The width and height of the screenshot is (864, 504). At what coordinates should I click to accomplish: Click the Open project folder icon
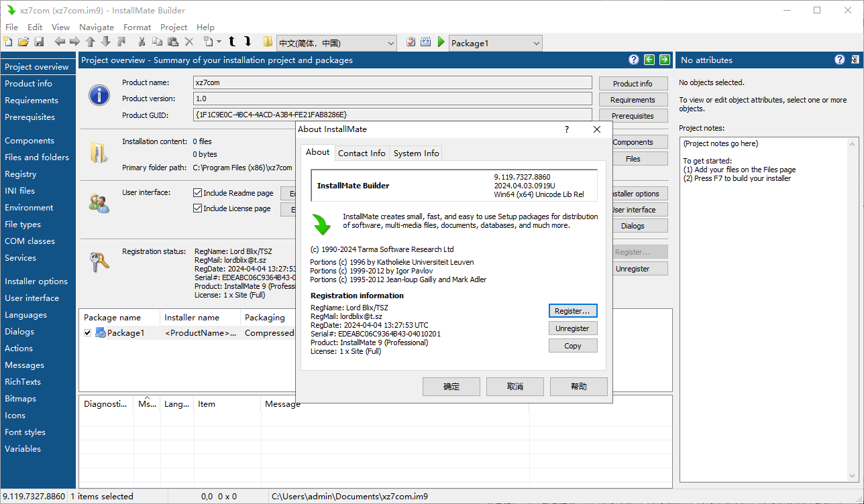(23, 42)
